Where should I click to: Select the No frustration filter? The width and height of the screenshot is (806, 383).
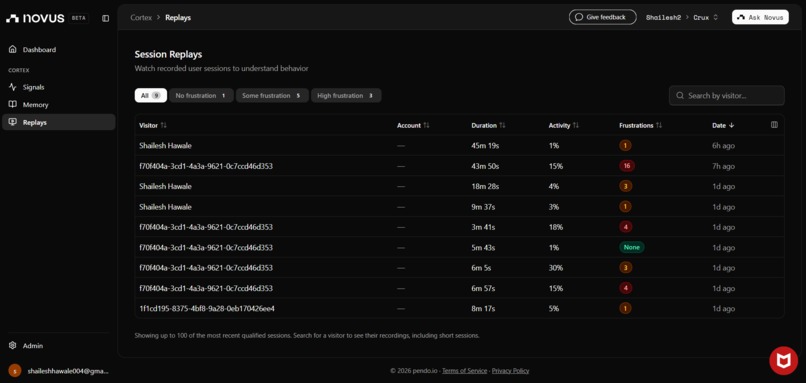click(202, 96)
